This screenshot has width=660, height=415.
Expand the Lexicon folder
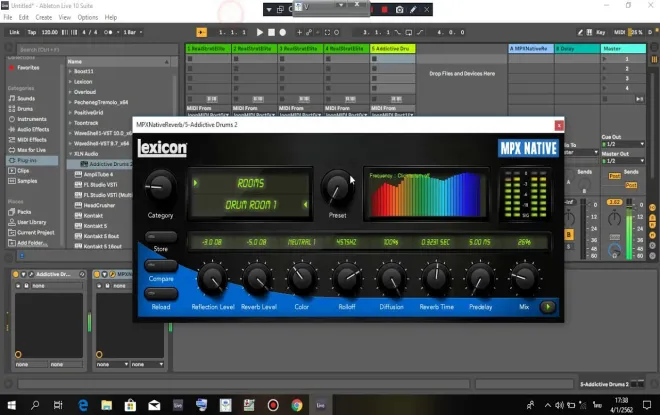70,82
